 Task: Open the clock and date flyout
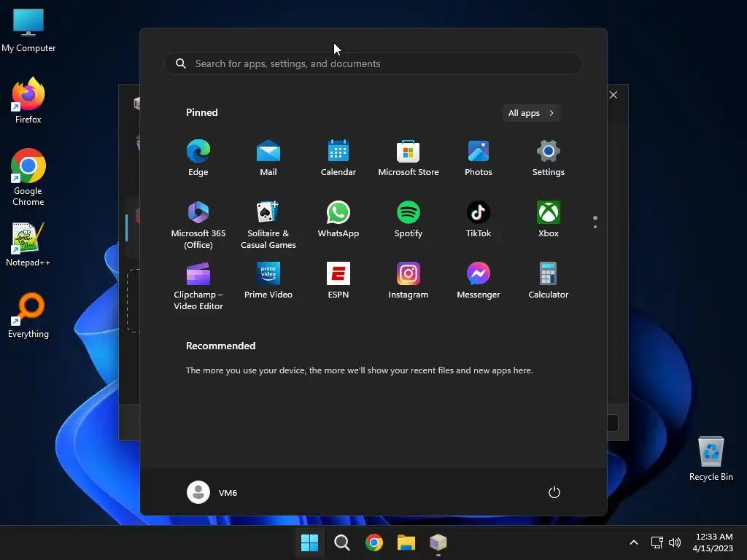(713, 542)
